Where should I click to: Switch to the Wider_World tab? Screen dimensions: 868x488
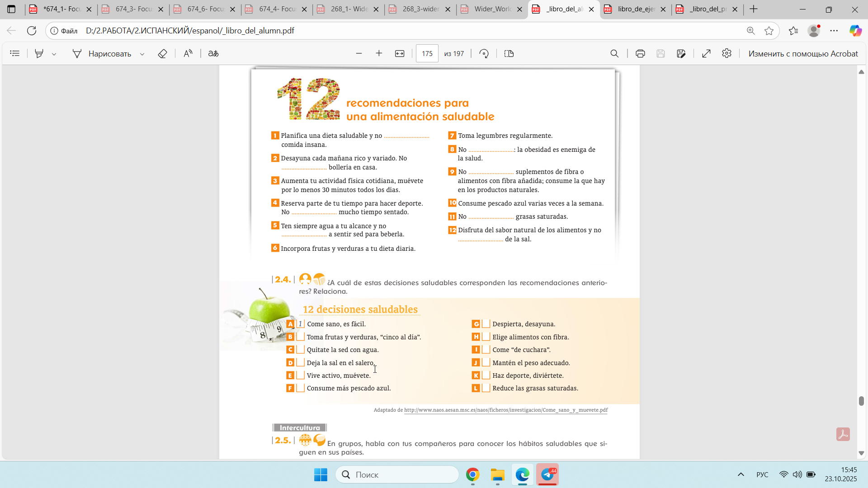pos(492,9)
